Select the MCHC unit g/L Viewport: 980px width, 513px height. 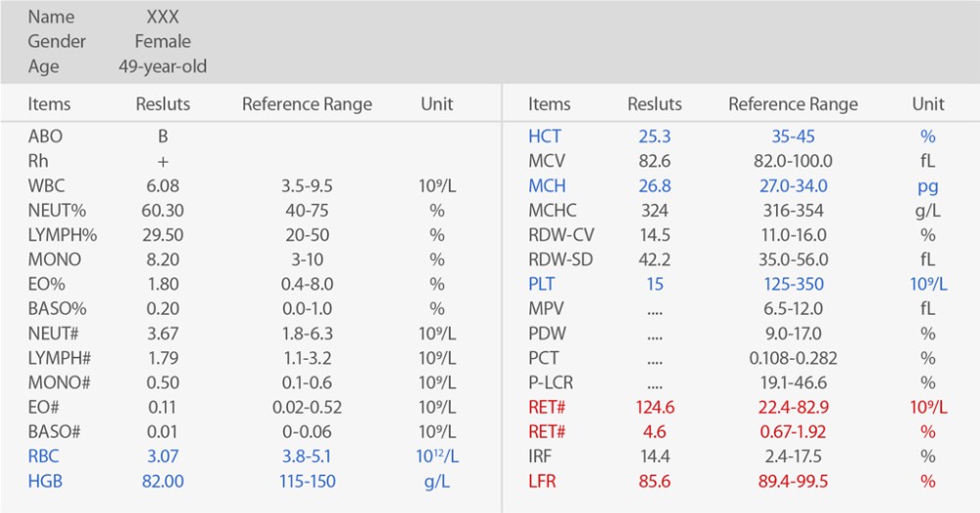point(927,210)
